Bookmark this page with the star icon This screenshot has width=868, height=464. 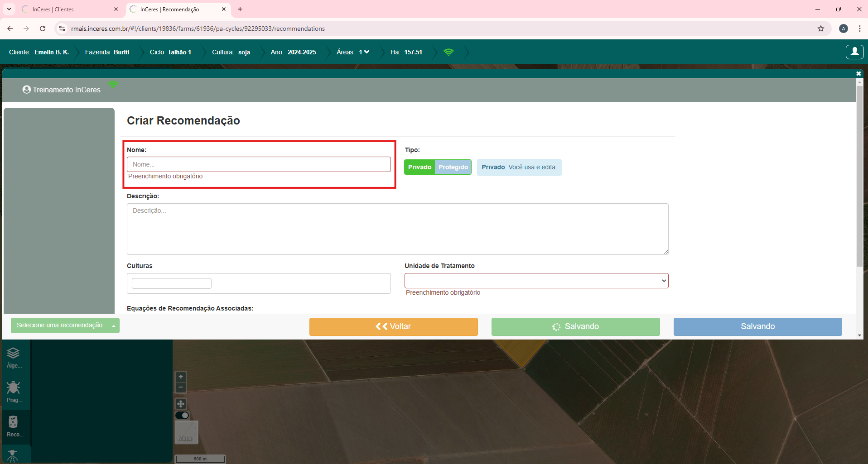coord(821,29)
